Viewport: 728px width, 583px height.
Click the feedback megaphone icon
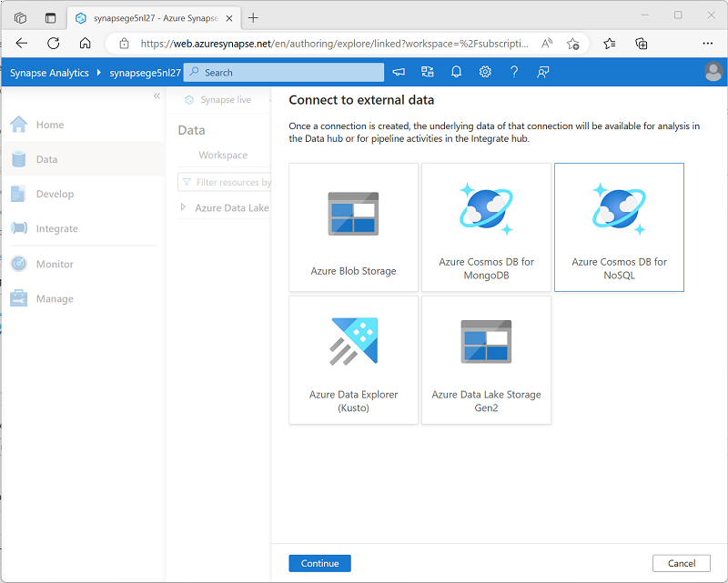(x=398, y=72)
